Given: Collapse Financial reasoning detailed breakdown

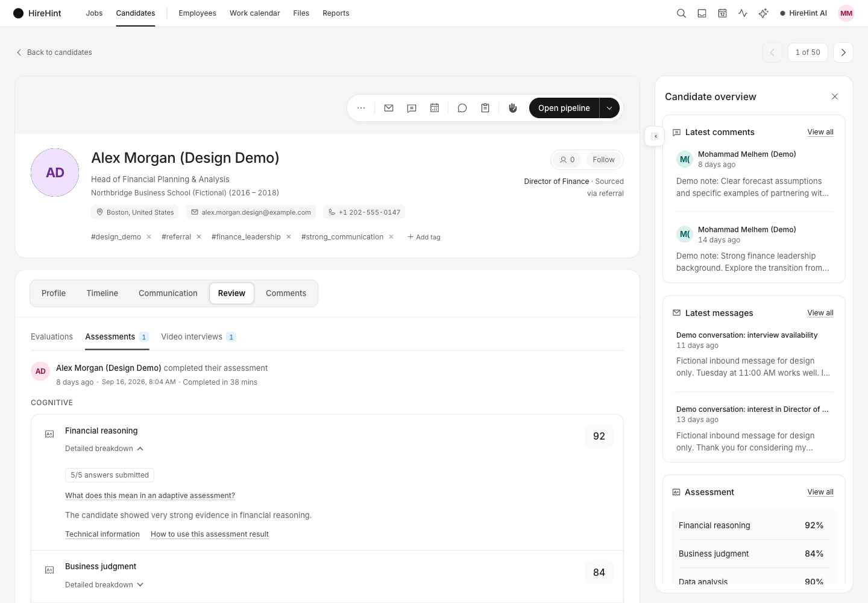Looking at the screenshot, I should click(104, 449).
